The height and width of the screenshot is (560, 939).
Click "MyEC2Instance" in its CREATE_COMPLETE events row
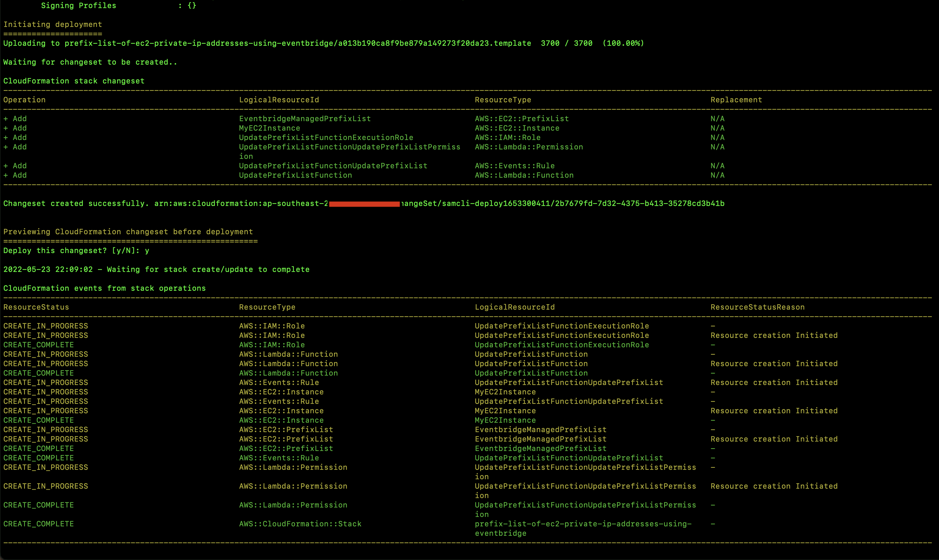505,421
